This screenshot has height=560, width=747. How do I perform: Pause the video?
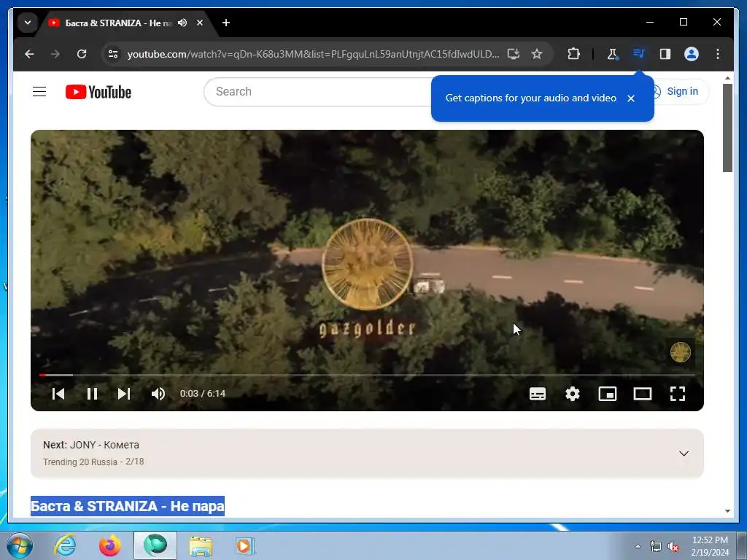(92, 394)
